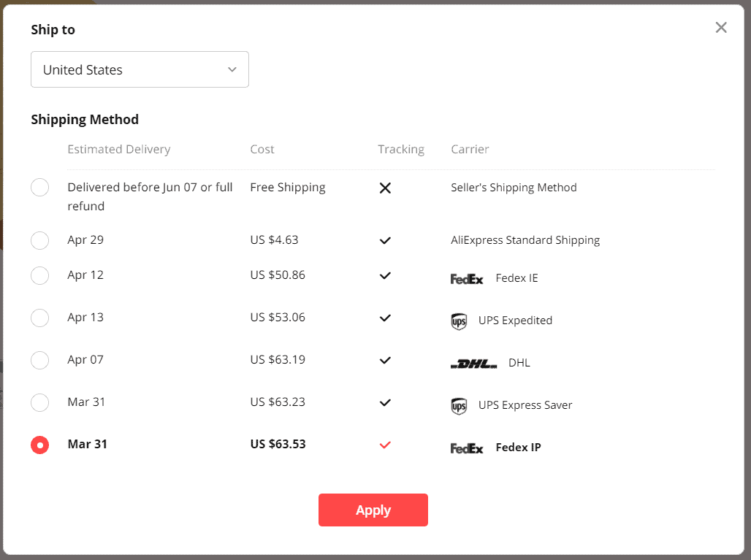The width and height of the screenshot is (751, 560).
Task: Select the Apr 12 Fedex IE radio button
Action: click(39, 275)
